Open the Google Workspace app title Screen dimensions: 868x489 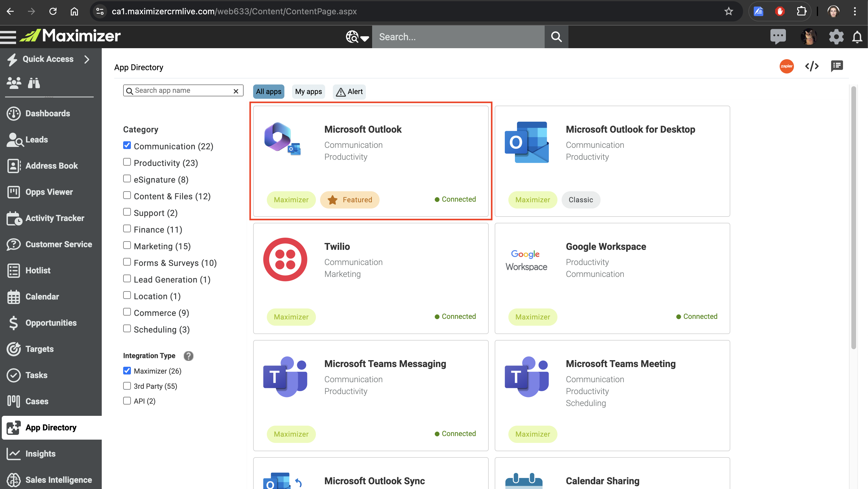point(606,247)
